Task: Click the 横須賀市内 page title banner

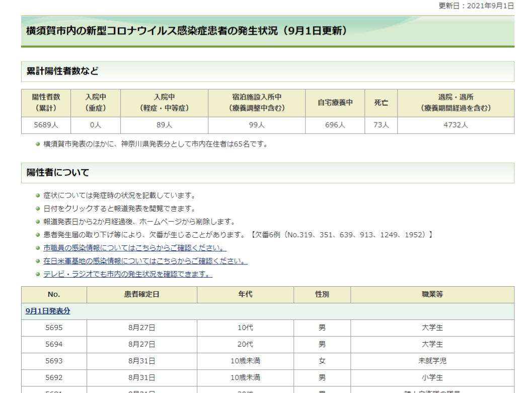Action: point(186,31)
